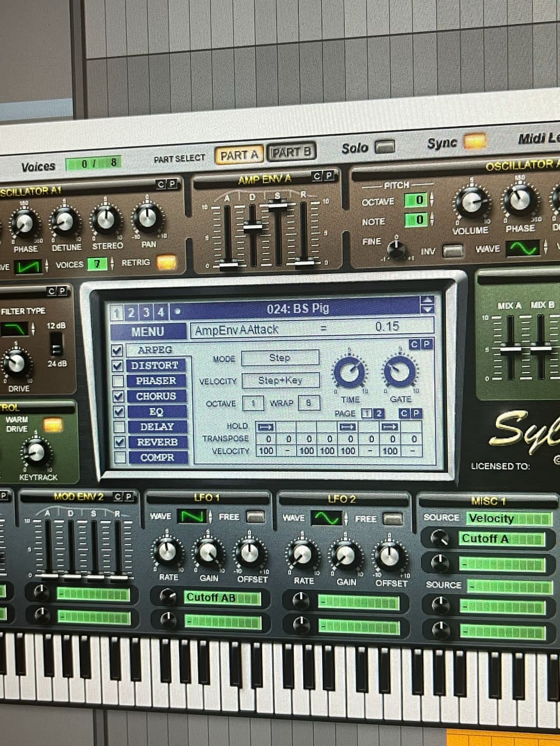Click the LFO 2 sine waveform display
Image resolution: width=560 pixels, height=746 pixels.
click(x=326, y=518)
